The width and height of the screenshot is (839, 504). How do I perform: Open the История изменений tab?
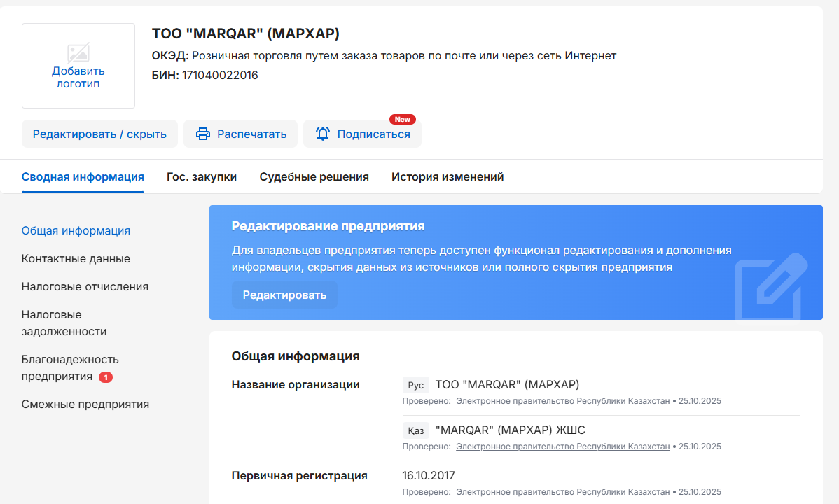(448, 176)
